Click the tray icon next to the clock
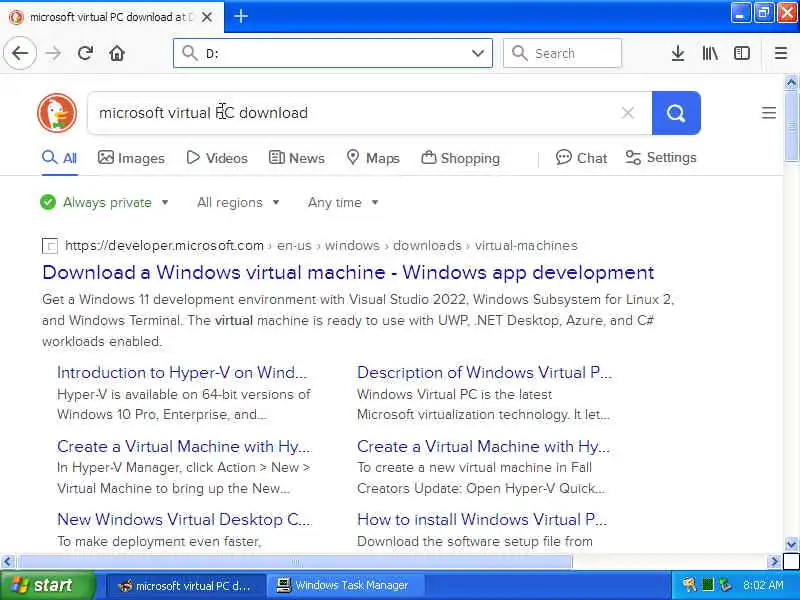Viewport: 800px width, 600px height. pos(725,585)
